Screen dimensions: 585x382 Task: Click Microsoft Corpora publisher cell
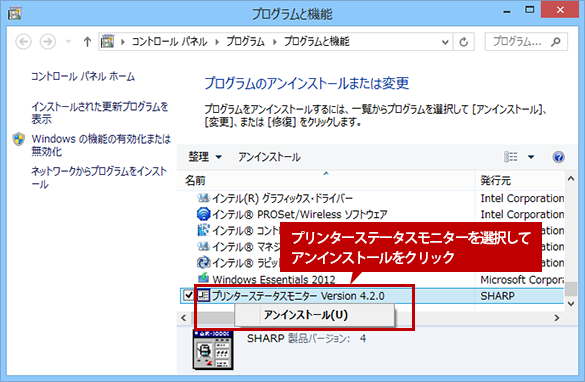522,279
